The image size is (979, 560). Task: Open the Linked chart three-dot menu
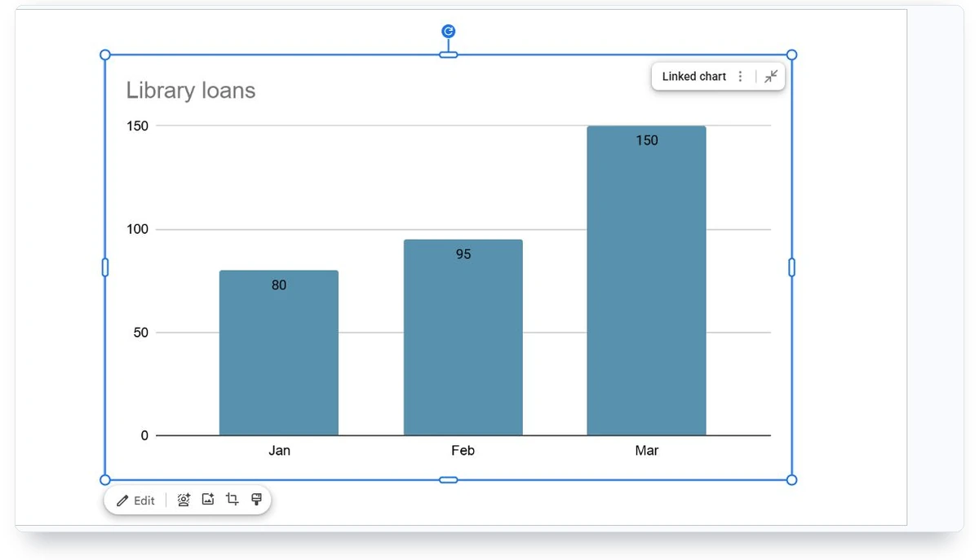click(x=740, y=77)
